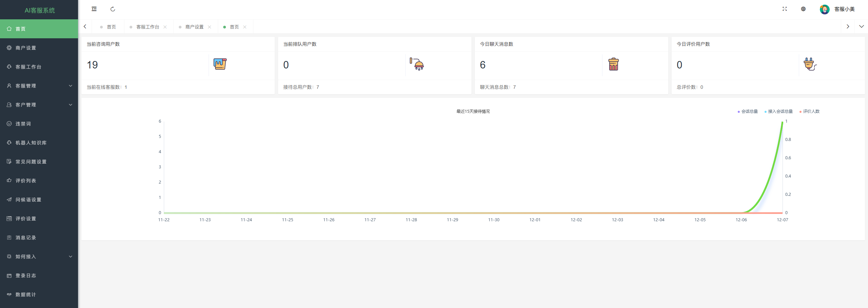This screenshot has height=308, width=868.
Task: Click the trash bin icon in 今日聊天消息数
Action: tap(614, 64)
